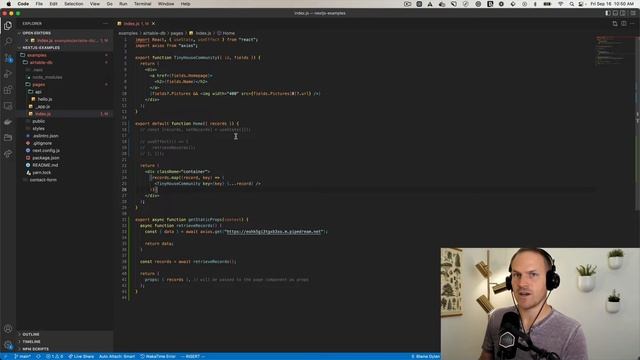Image resolution: width=640 pixels, height=360 pixels.
Task: Open the File menu
Action: point(39,4)
